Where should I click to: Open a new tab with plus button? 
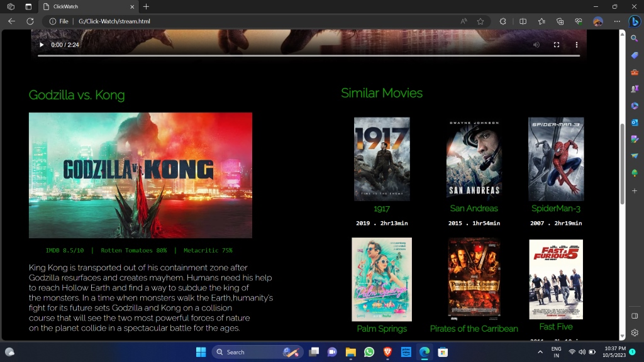point(146,6)
